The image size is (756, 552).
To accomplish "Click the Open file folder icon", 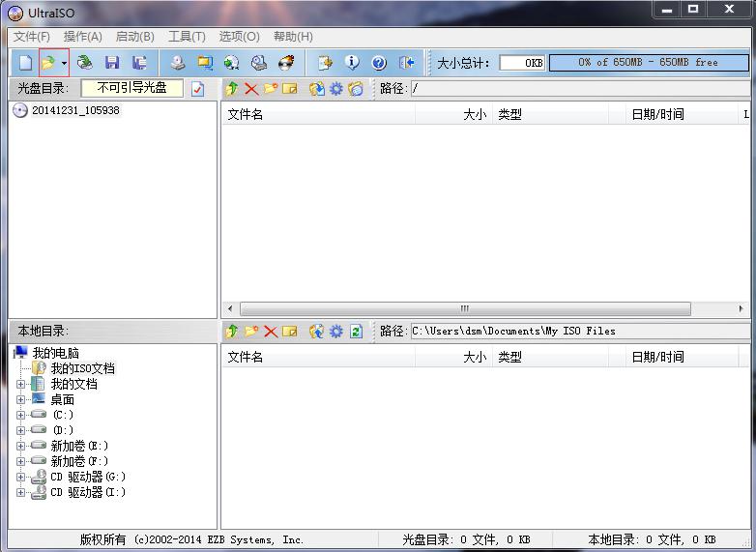I will 48,63.
